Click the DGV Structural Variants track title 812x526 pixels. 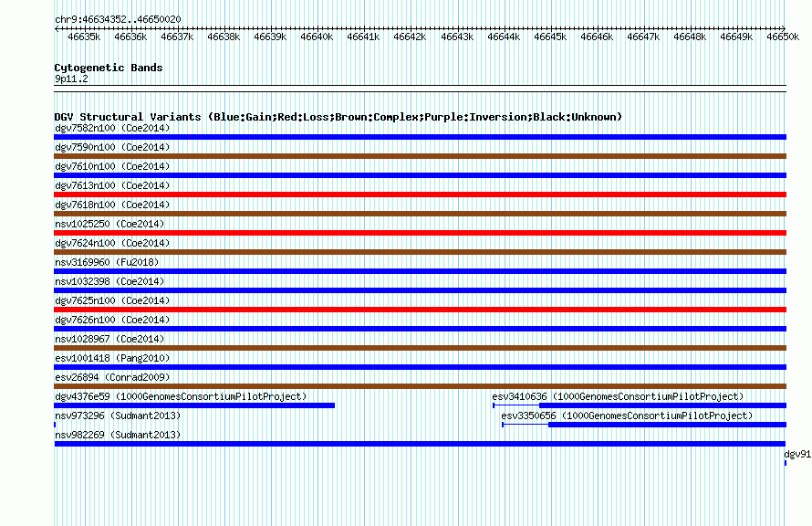338,117
